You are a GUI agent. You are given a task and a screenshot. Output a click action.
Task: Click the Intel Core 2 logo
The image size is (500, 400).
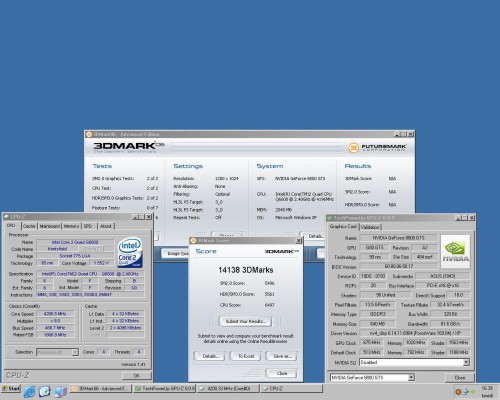click(x=130, y=252)
